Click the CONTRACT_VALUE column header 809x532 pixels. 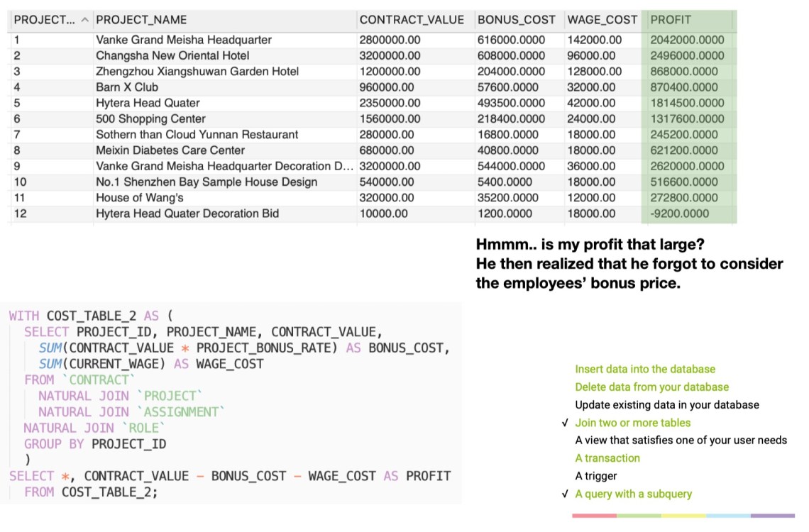412,20
